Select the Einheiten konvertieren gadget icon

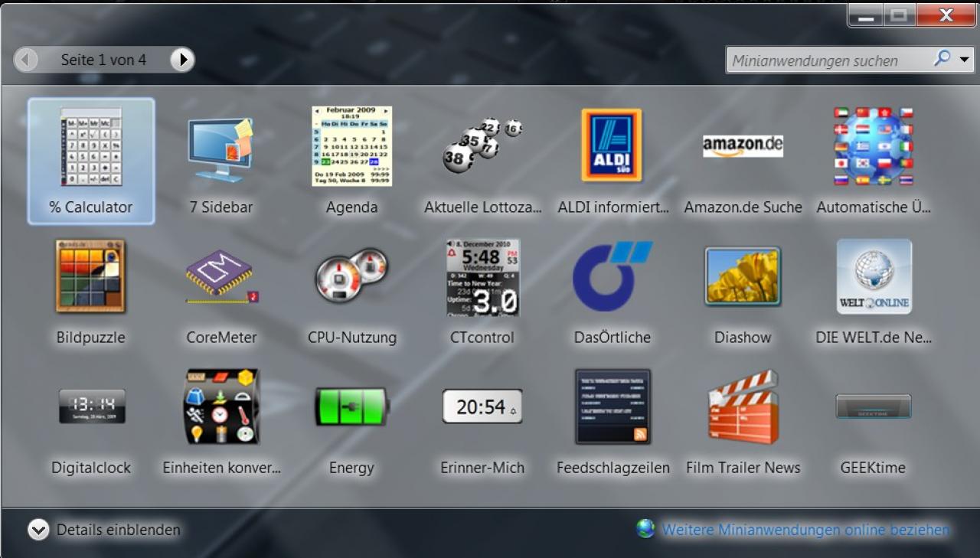click(221, 406)
